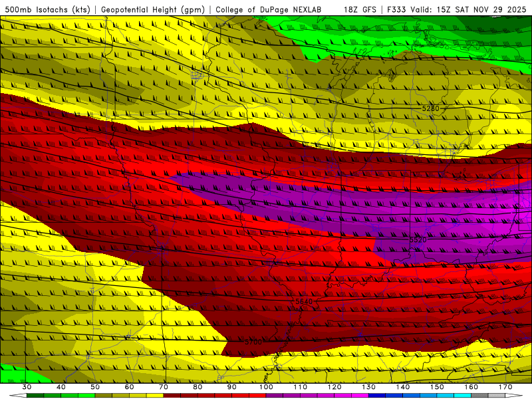Screen dimensions: 532x399
Task: Click the 'Geopotential Height (gpm)' header text
Action: 153,10
